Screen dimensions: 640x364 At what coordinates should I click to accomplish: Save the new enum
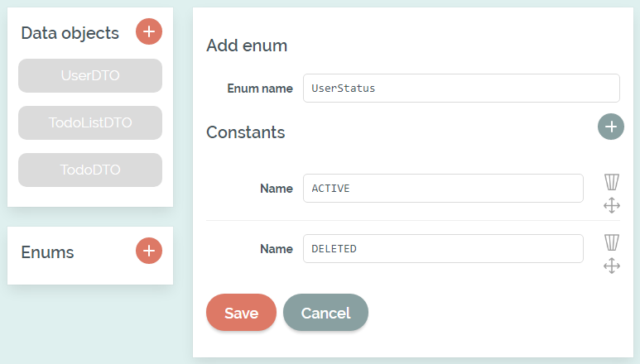tap(241, 313)
